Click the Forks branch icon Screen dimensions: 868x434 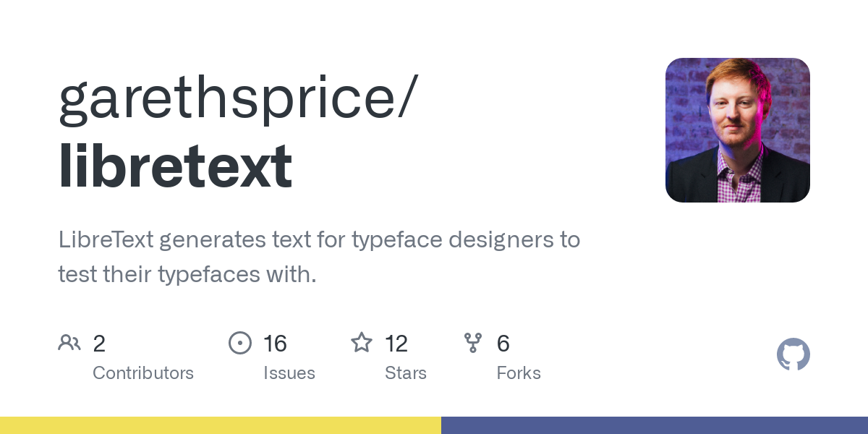[473, 342]
